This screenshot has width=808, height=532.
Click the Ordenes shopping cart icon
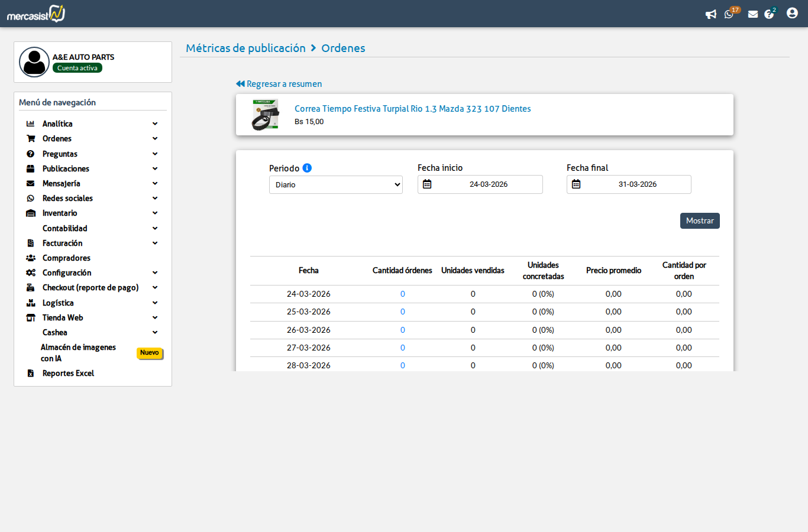[31, 138]
